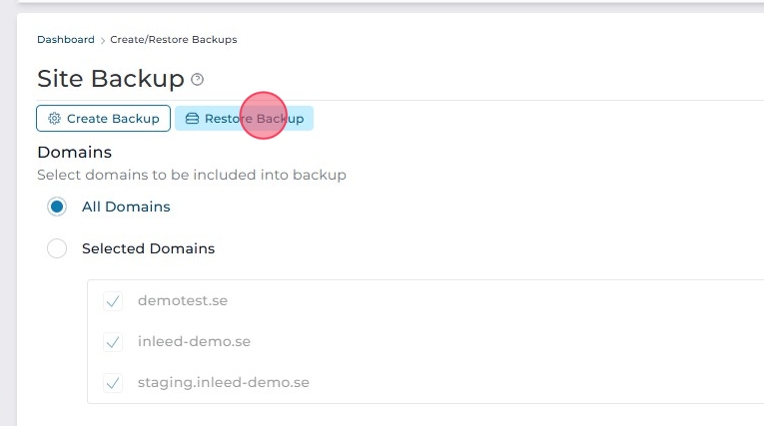Click the Selected Domains label text
Image resolution: width=764 pixels, height=426 pixels.
click(148, 249)
